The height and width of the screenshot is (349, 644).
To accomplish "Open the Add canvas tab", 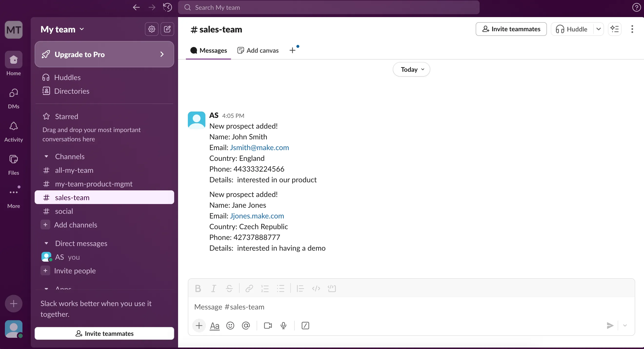I will [x=258, y=51].
